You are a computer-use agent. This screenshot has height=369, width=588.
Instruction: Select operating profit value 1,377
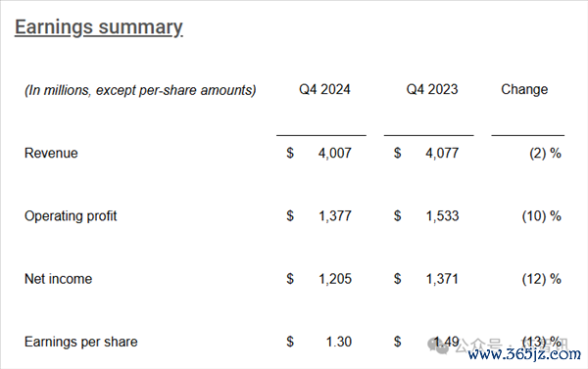click(x=335, y=216)
